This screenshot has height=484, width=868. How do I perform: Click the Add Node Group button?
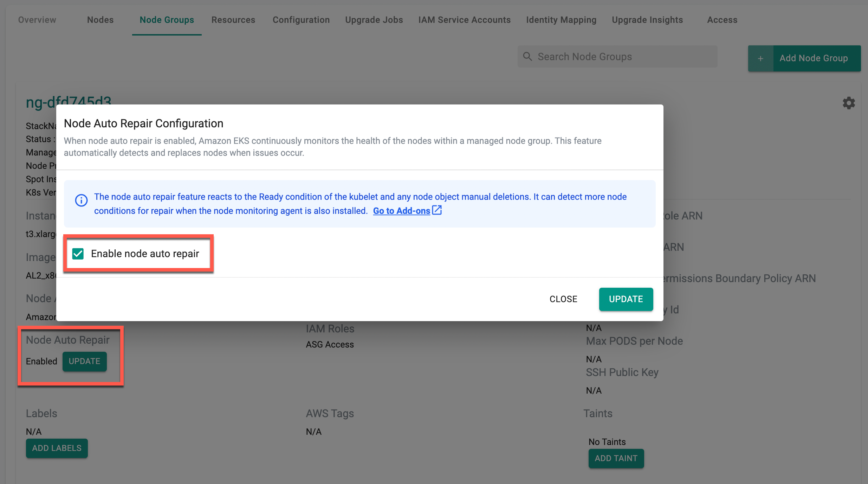click(814, 58)
